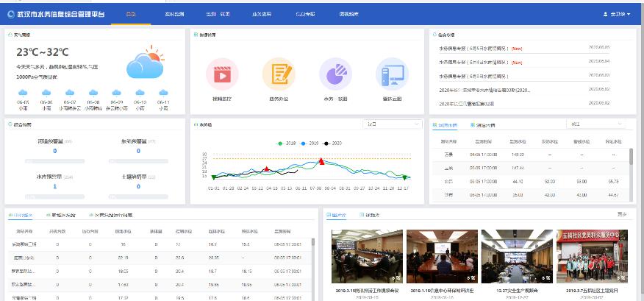Viewport: 644px width, 301px height.
Task: Go to the 首页 home navigation tab
Action: pyautogui.click(x=131, y=14)
